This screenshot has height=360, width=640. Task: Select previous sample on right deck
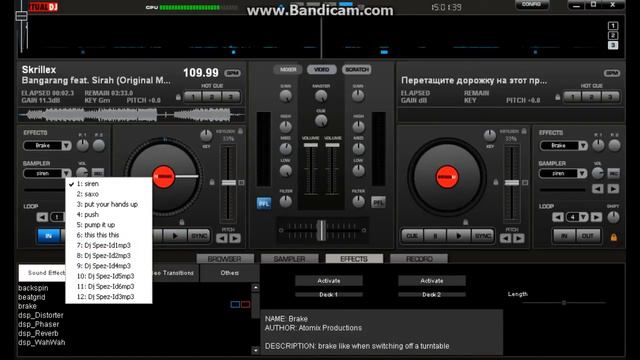(598, 189)
